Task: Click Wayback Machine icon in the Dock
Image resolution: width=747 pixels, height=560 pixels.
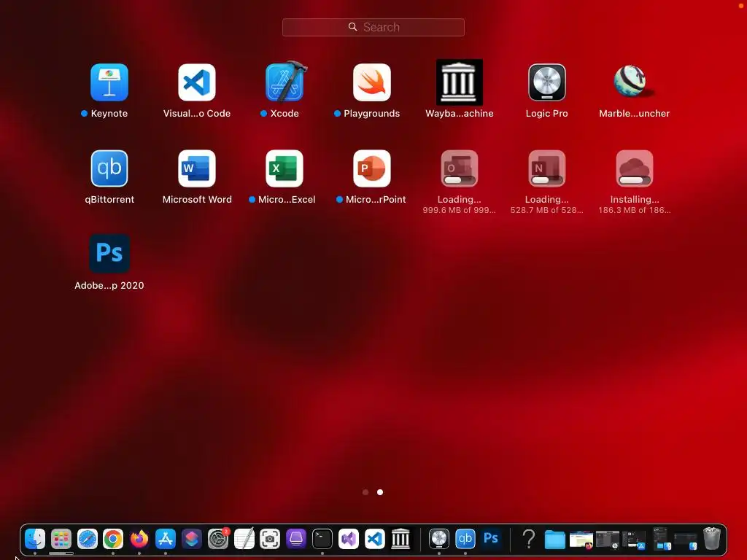Action: click(400, 539)
